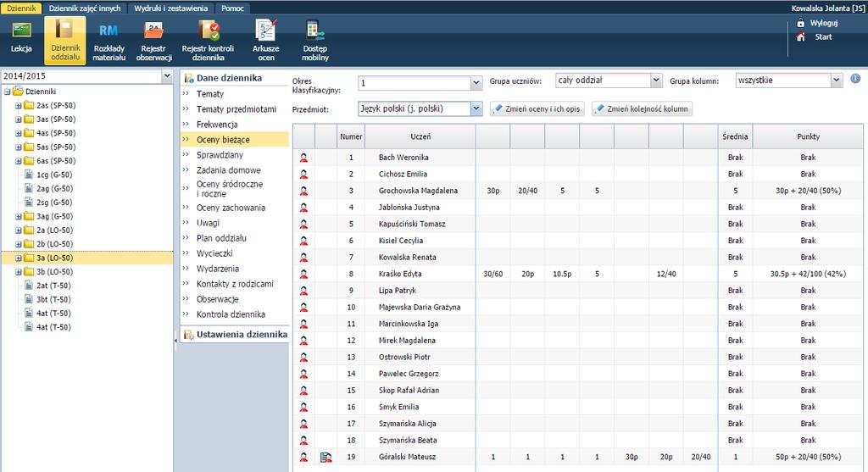Switch to the Dziennik tab
868x472 pixels.
click(x=21, y=8)
